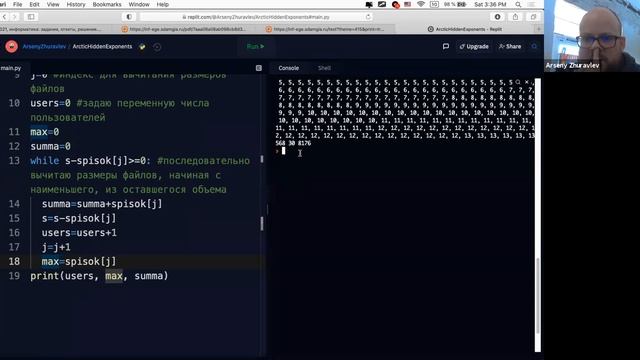Open the History menu
The width and height of the screenshot is (640, 360).
click(76, 4)
